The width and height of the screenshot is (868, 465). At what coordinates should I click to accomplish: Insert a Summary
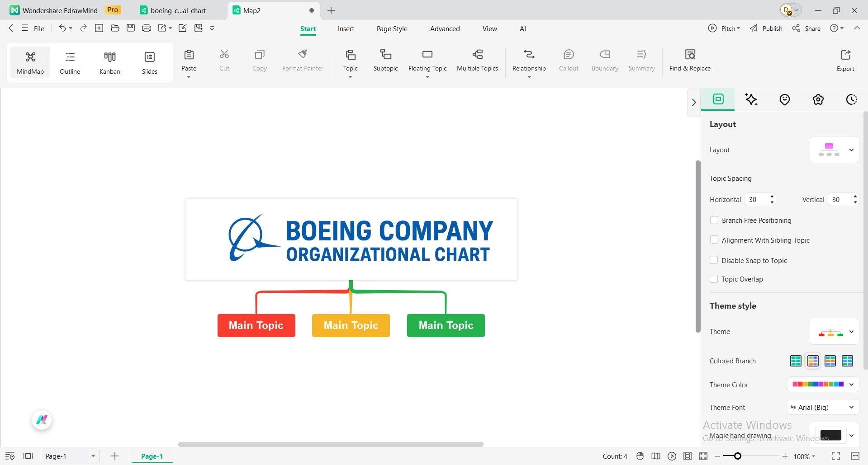641,60
